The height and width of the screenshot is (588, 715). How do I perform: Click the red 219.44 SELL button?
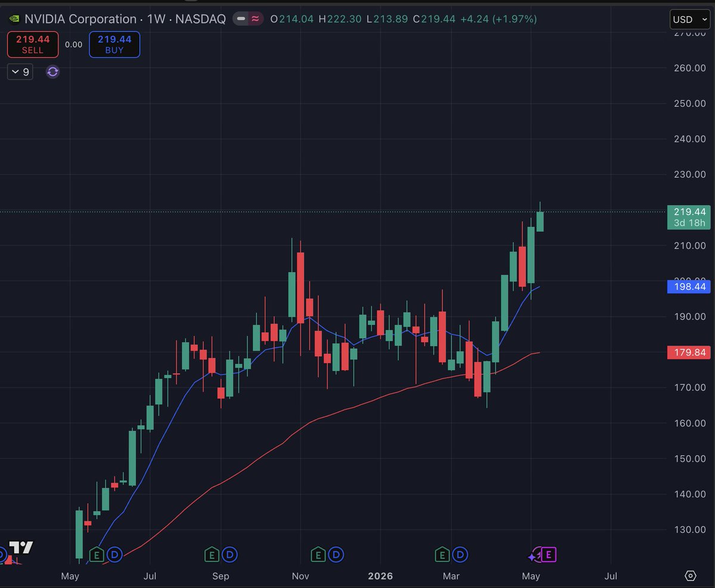(33, 45)
